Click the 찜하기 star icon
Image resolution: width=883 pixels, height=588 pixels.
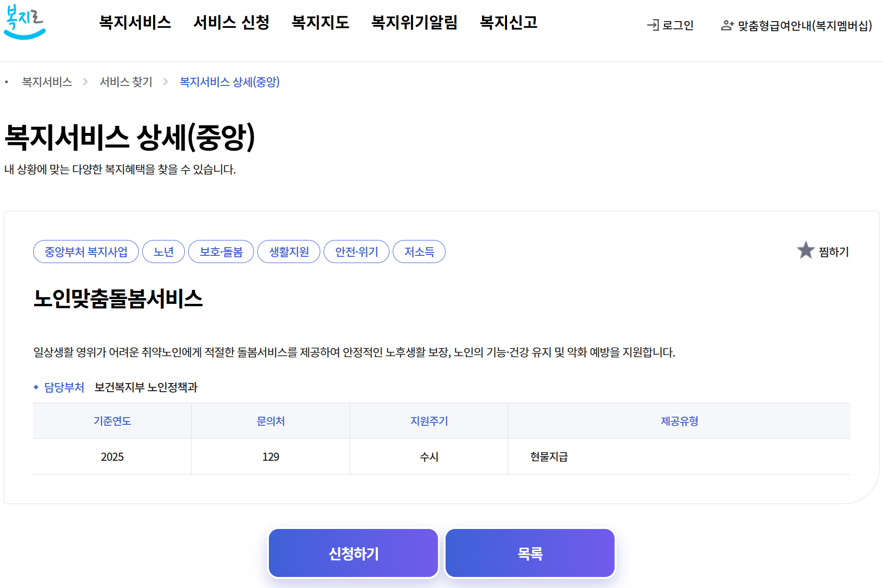coord(806,250)
